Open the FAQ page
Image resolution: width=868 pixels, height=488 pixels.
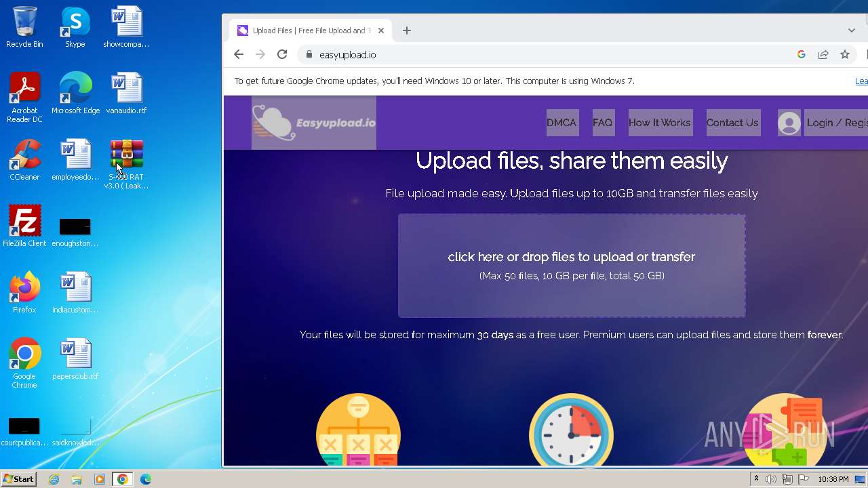tap(602, 123)
